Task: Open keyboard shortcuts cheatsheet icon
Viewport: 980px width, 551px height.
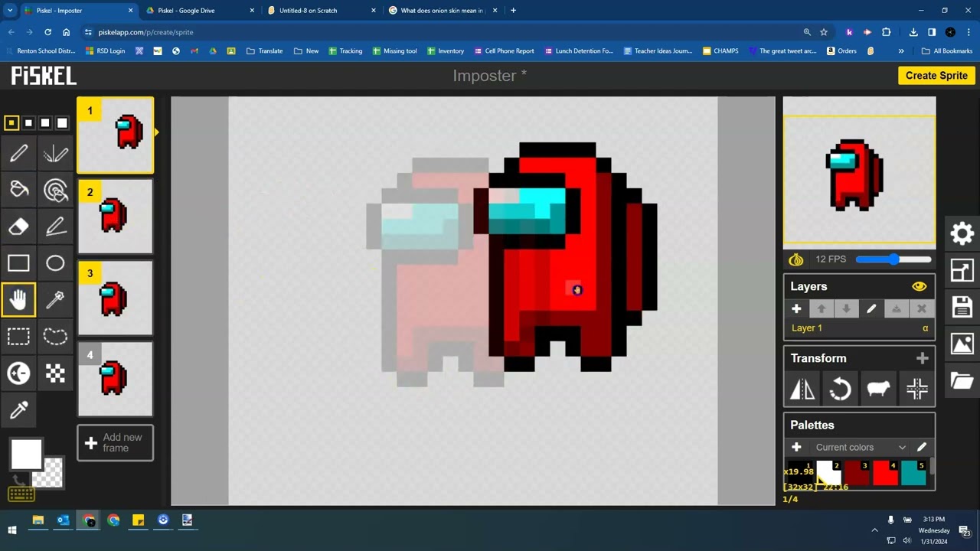Action: point(21,494)
